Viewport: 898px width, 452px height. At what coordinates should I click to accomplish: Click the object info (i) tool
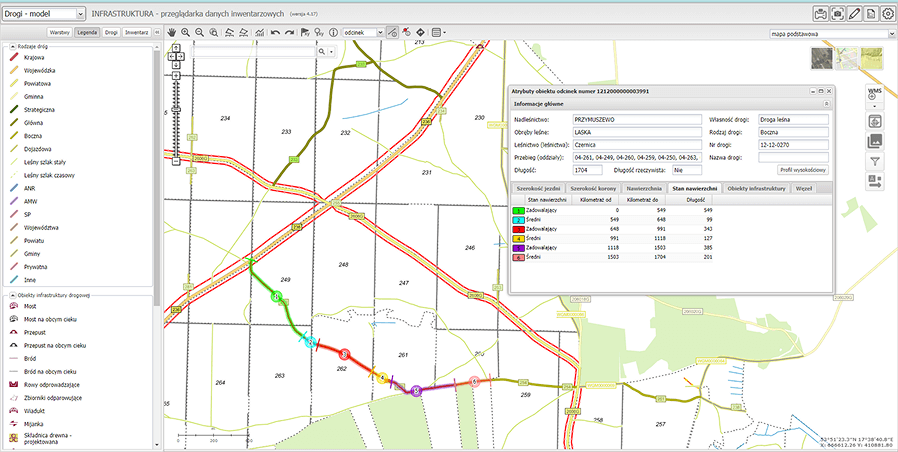click(x=332, y=32)
